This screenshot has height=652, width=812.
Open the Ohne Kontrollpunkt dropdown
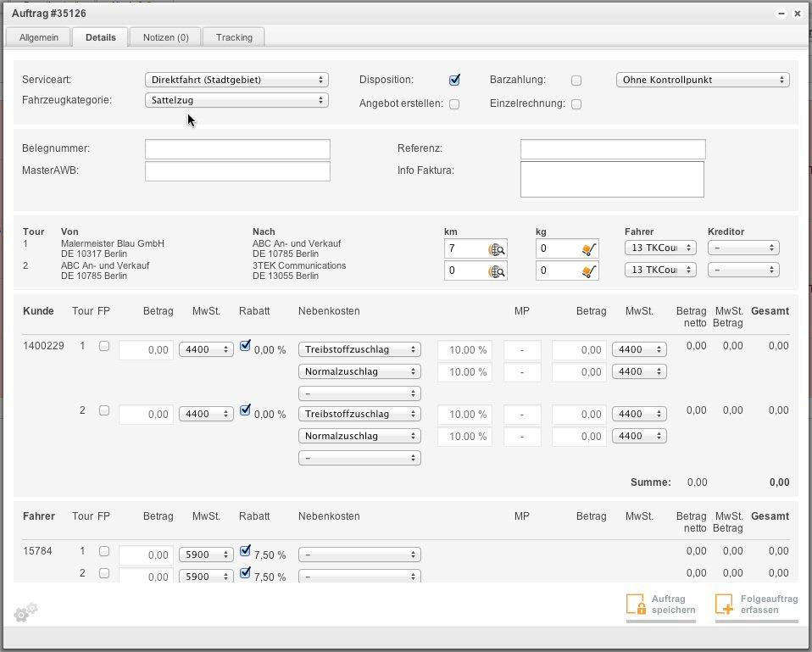pos(702,80)
